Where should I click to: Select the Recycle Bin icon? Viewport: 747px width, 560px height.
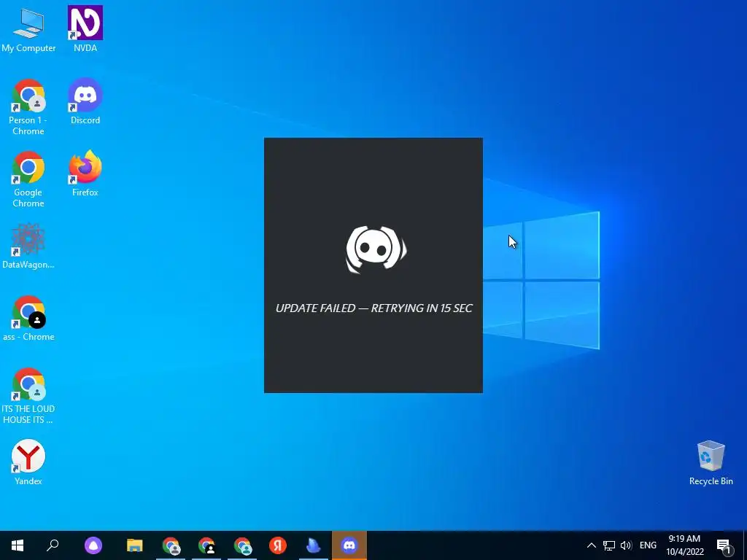click(711, 463)
